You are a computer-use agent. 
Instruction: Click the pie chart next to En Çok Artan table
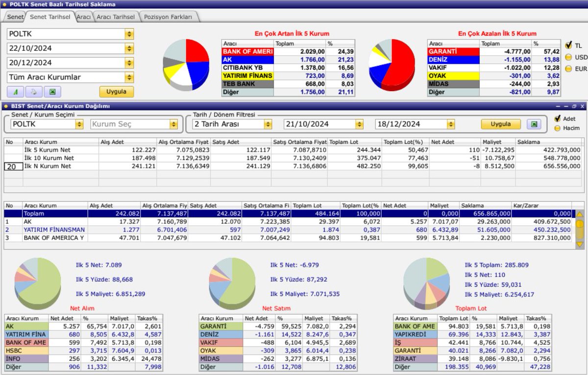point(186,65)
